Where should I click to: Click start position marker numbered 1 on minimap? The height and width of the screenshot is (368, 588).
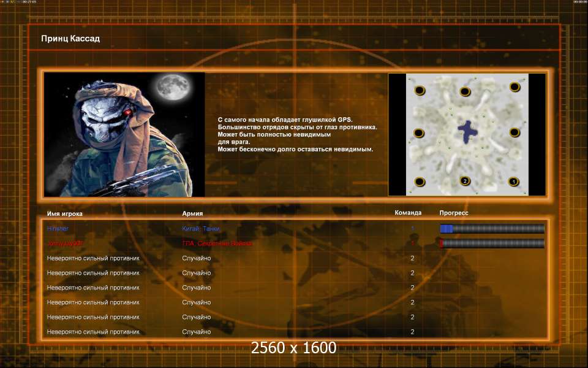(513, 182)
